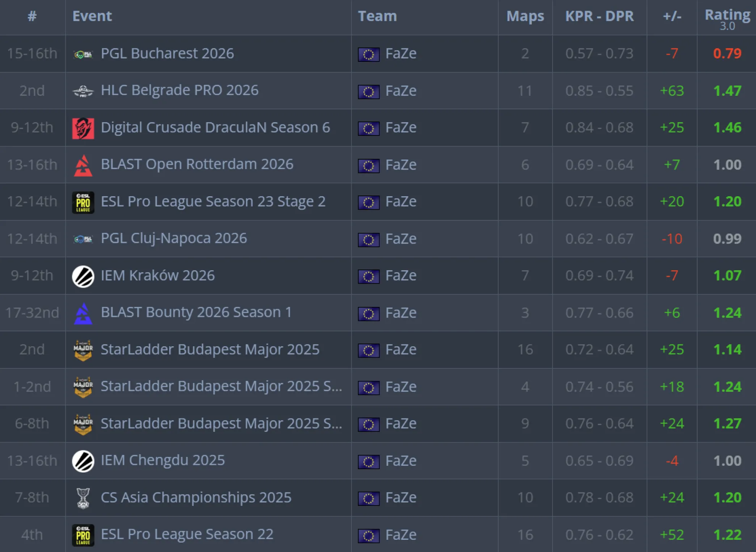Open the ESL Pro League Season 22 link

(x=187, y=534)
